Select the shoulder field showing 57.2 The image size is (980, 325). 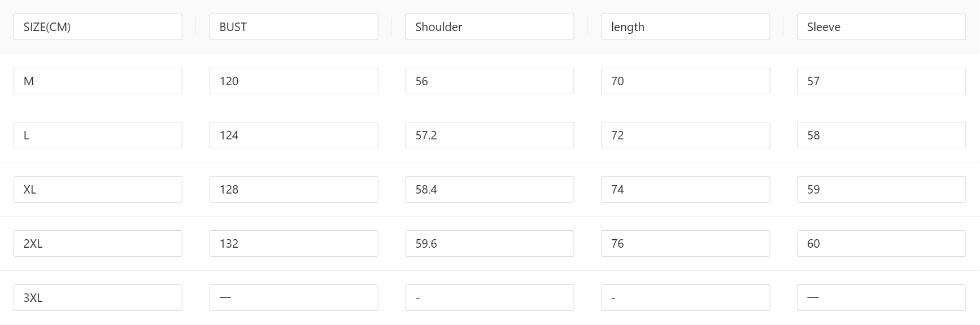[490, 135]
